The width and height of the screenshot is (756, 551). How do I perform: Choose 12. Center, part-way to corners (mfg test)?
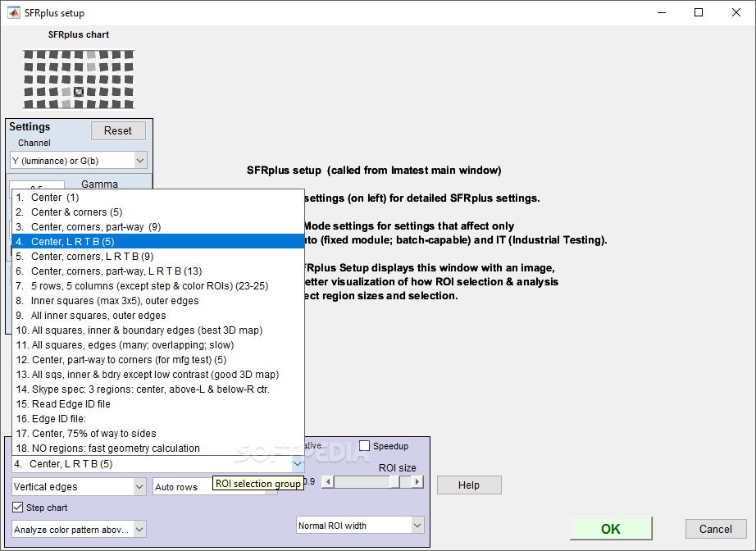pos(158,360)
